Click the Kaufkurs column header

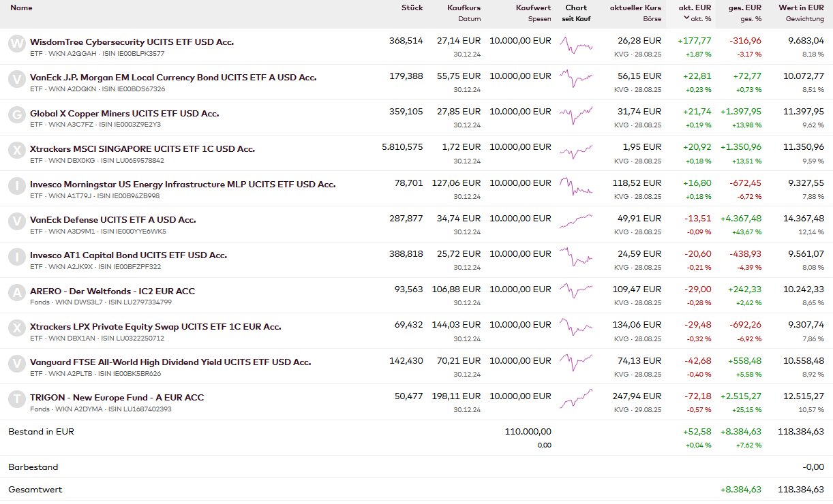click(x=464, y=7)
